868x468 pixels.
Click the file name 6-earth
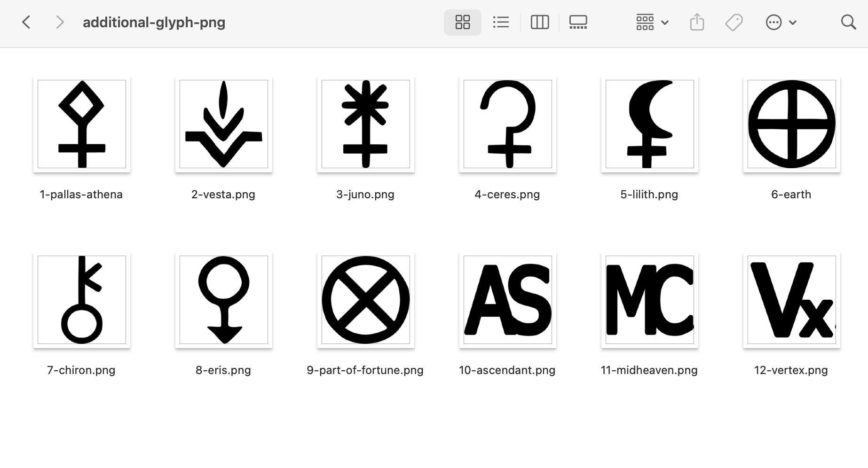click(x=791, y=195)
